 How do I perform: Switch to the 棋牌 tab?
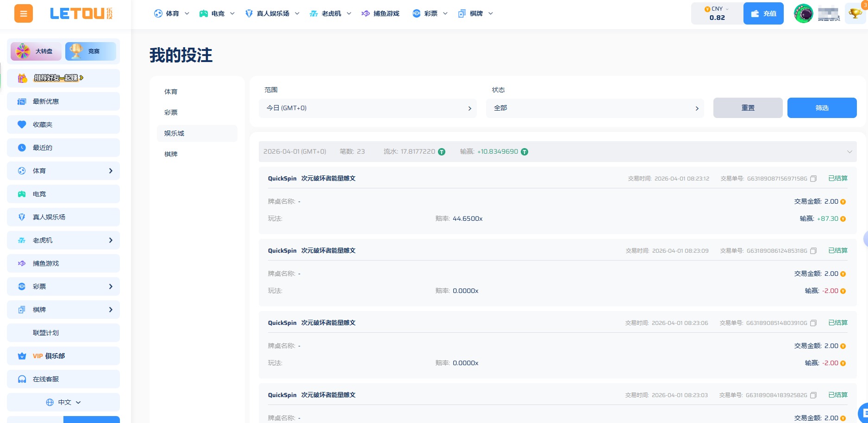coord(171,154)
